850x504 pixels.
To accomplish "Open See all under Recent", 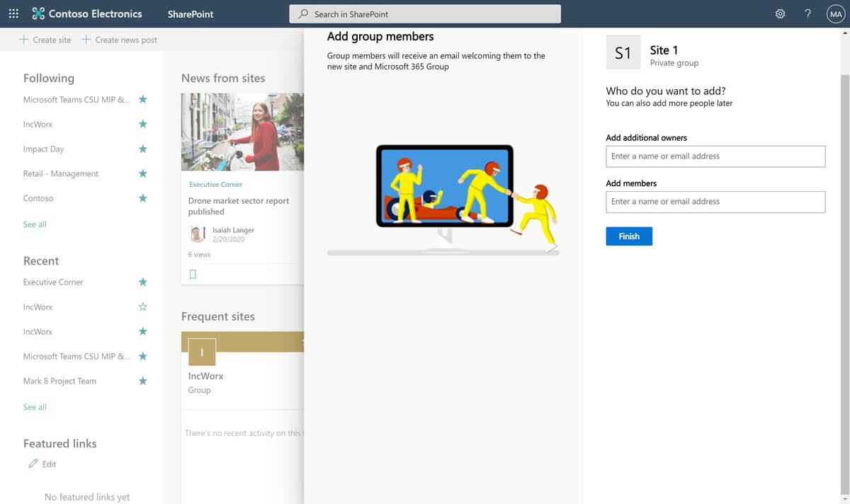I will point(35,407).
